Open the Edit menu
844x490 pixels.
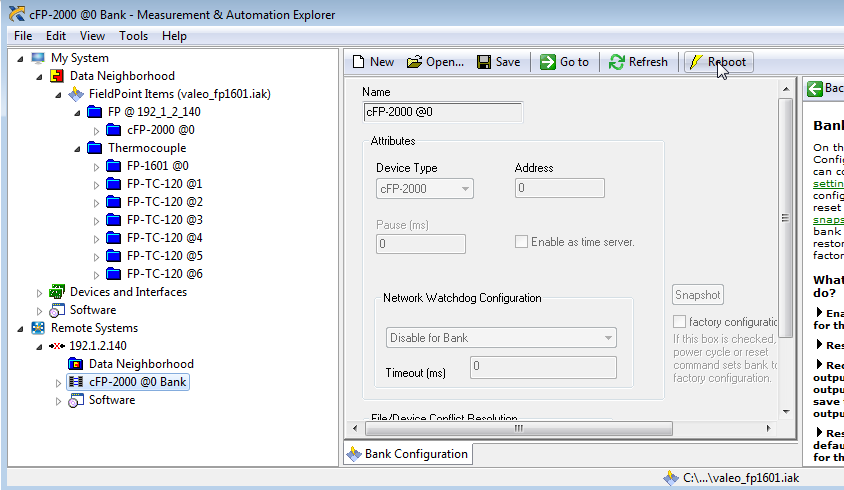coord(56,36)
